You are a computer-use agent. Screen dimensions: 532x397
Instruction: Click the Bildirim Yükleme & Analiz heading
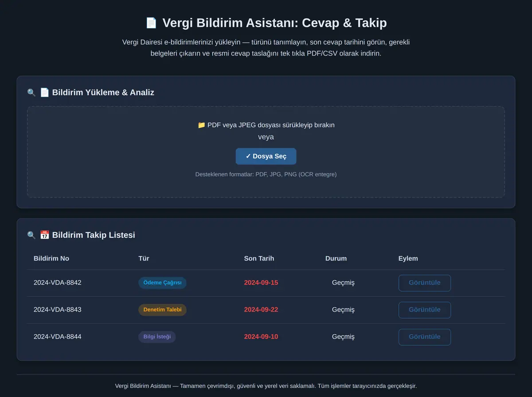103,93
